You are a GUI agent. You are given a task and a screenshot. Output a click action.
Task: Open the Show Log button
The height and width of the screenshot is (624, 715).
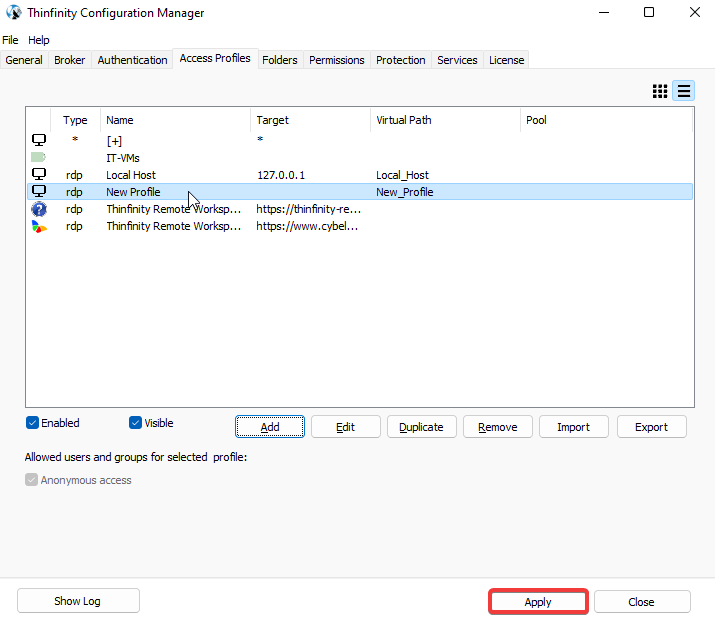pyautogui.click(x=78, y=601)
